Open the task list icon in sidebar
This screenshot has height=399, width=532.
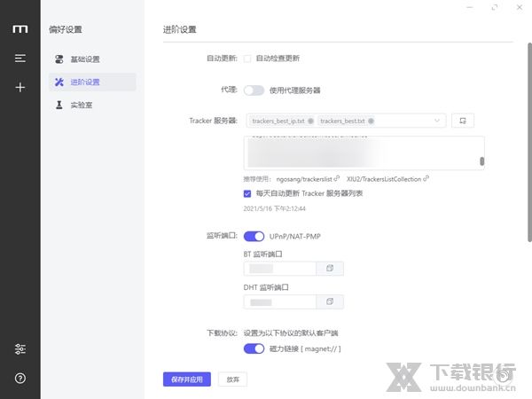(x=20, y=59)
